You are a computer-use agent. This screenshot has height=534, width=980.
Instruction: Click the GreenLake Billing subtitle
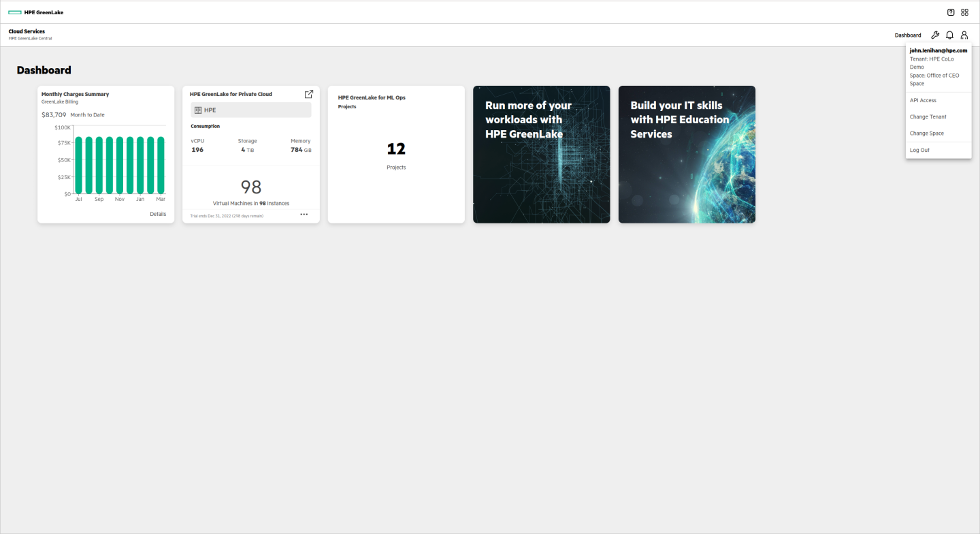tap(60, 101)
